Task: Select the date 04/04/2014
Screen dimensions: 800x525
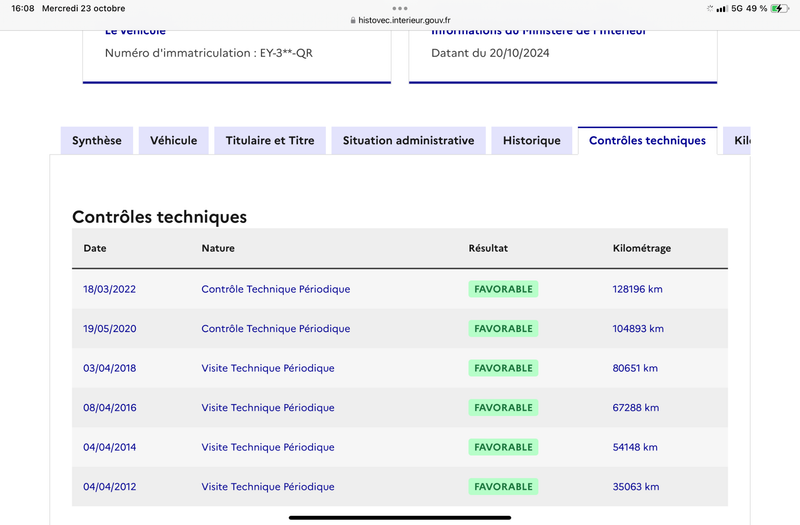Action: (110, 447)
